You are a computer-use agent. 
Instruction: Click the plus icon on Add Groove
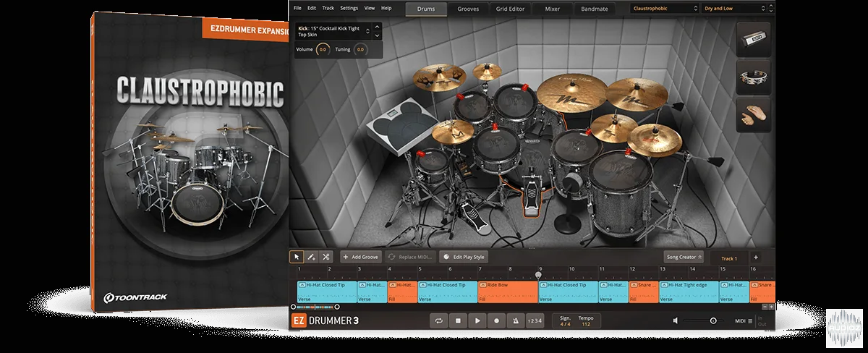pyautogui.click(x=346, y=257)
